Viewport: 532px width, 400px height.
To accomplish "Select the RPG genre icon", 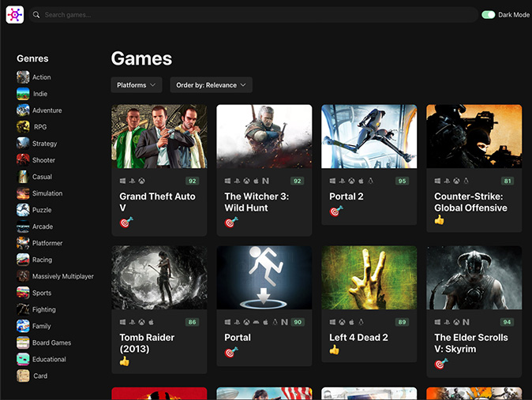I will pos(23,127).
